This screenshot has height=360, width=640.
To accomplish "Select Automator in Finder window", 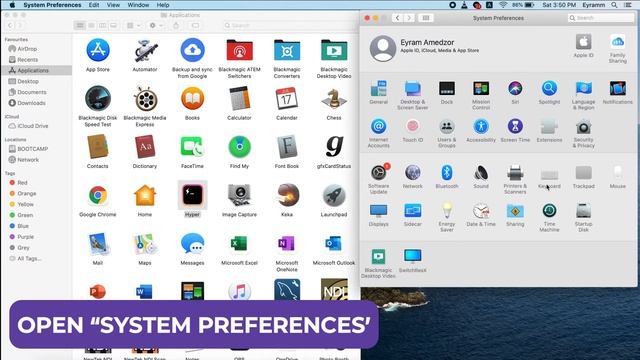I will pyautogui.click(x=145, y=56).
